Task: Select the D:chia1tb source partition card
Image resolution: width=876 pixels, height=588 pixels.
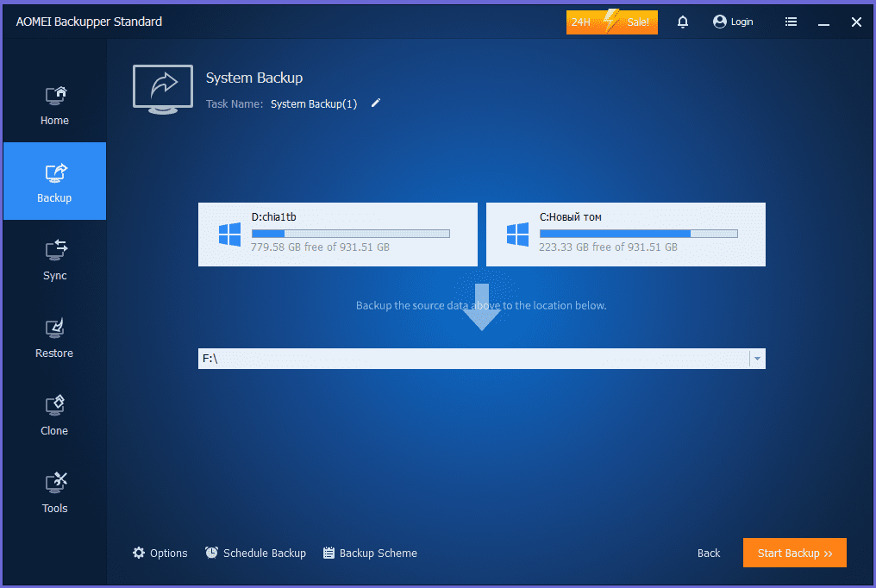Action: [x=338, y=235]
